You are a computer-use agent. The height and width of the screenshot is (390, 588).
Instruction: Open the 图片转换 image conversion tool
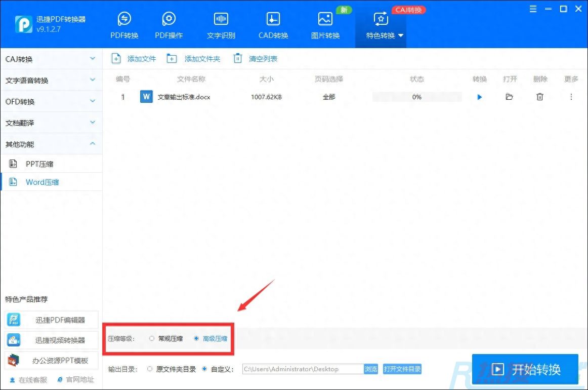(x=324, y=23)
